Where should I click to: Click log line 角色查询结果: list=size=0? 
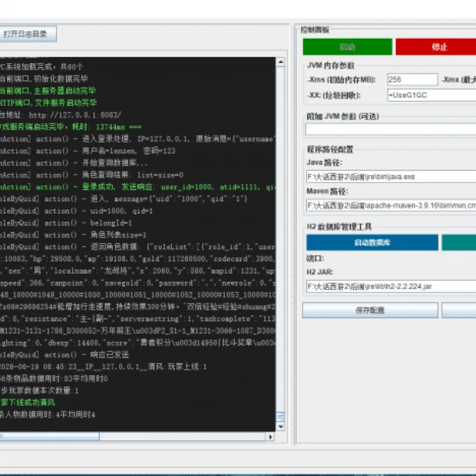[x=92, y=175]
